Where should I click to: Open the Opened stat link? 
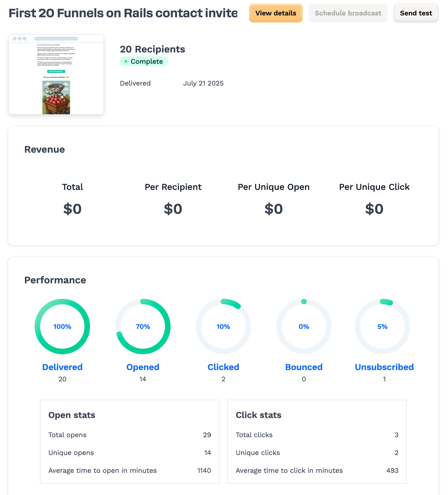[143, 367]
